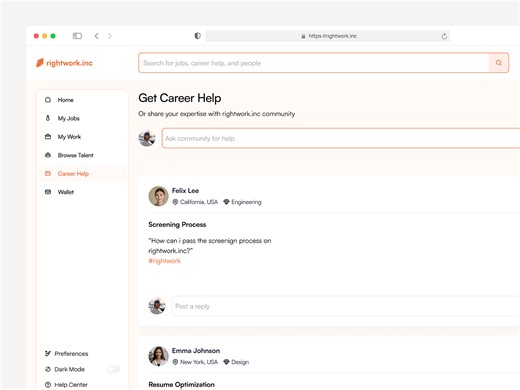
Task: Click Felix Lee's avatar photo
Action: tap(158, 196)
